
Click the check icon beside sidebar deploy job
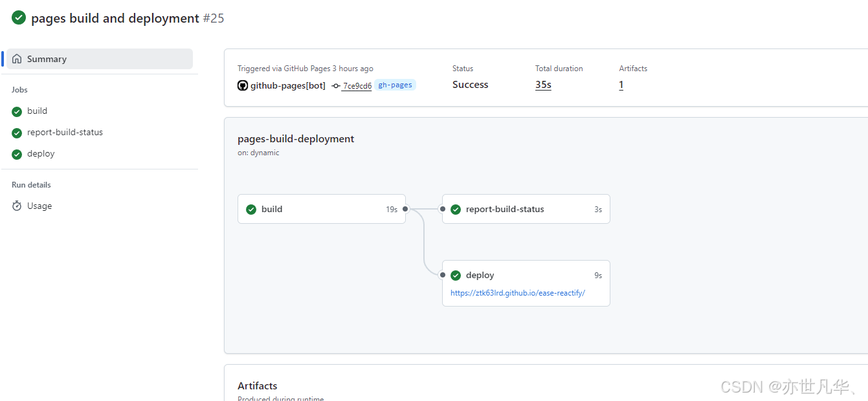coord(17,154)
